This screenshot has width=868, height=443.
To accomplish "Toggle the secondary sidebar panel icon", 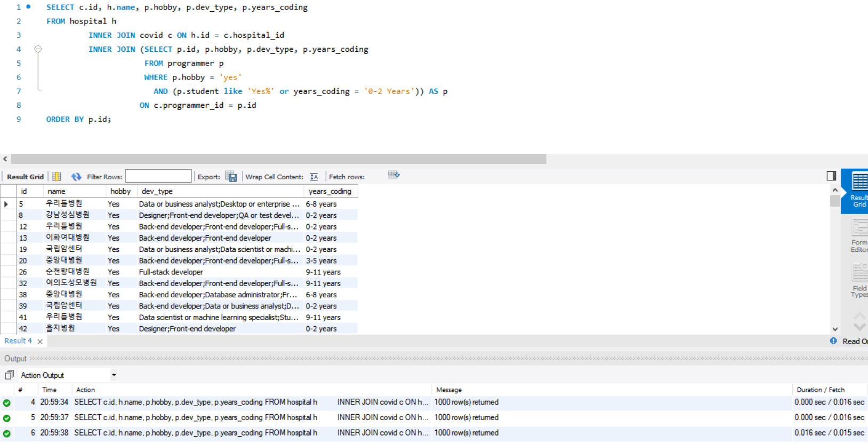I will click(x=831, y=176).
